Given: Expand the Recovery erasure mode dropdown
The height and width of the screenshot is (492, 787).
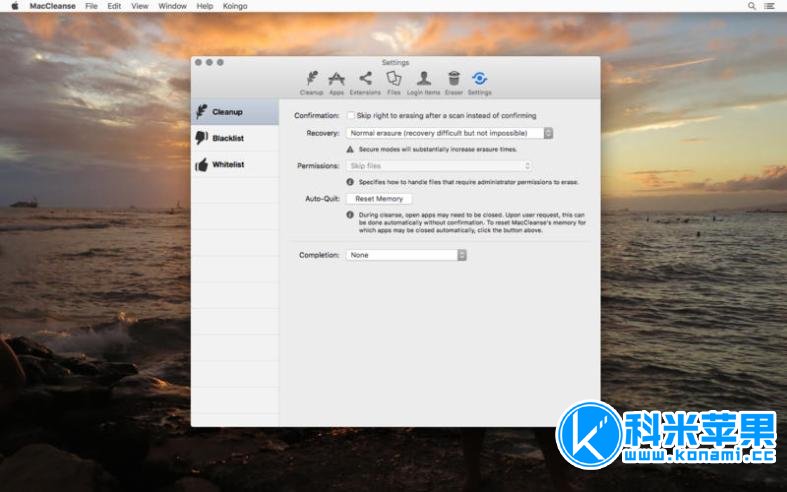Looking at the screenshot, I should 449,133.
